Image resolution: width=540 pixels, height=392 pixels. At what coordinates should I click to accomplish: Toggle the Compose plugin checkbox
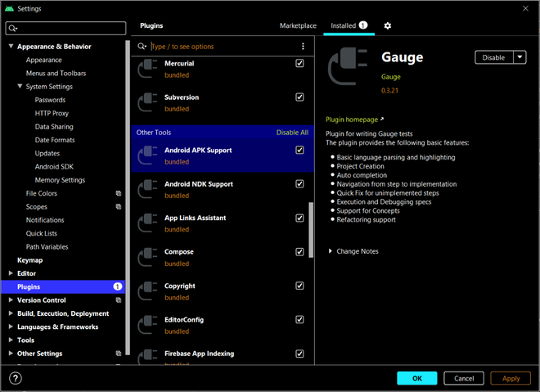(x=299, y=252)
